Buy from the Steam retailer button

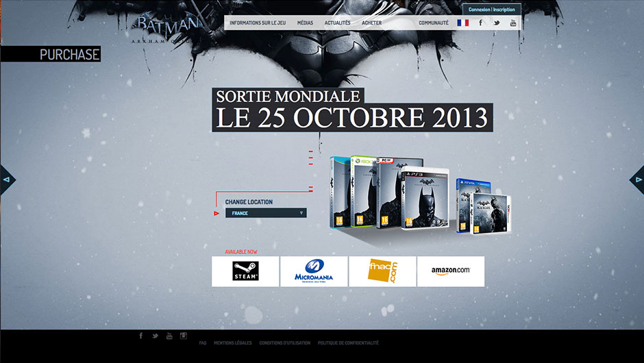[x=245, y=271]
